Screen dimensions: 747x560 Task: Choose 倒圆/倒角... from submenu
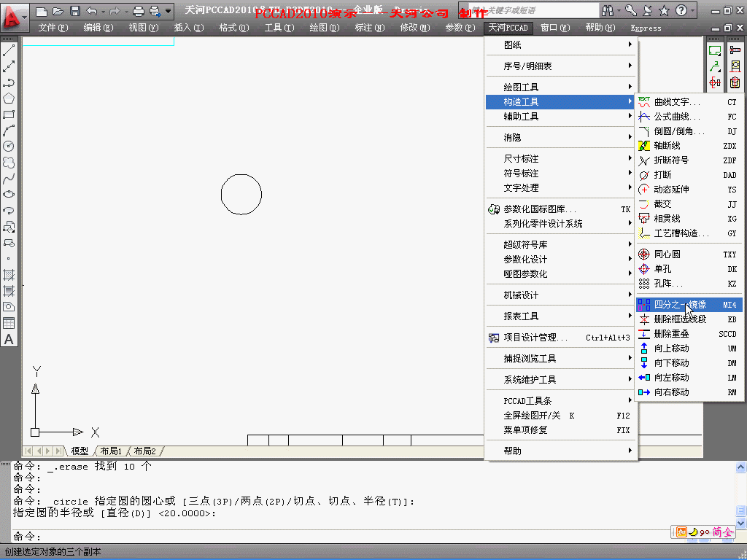click(x=690, y=131)
